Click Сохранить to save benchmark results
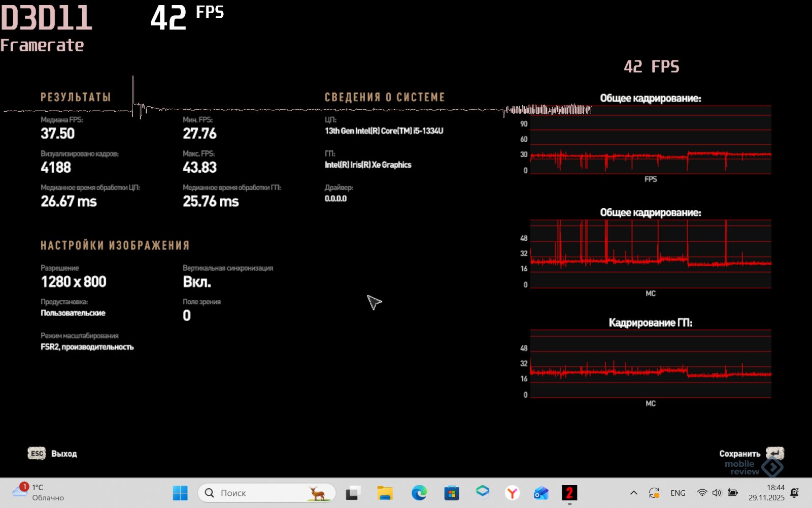 click(x=751, y=453)
